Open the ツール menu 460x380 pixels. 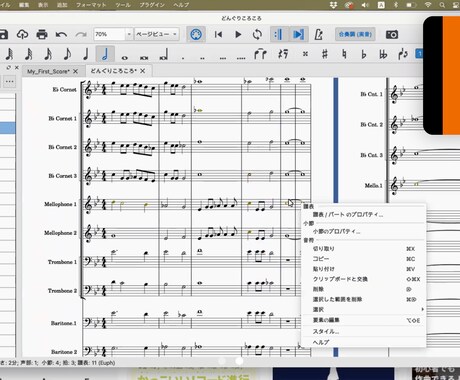123,5
